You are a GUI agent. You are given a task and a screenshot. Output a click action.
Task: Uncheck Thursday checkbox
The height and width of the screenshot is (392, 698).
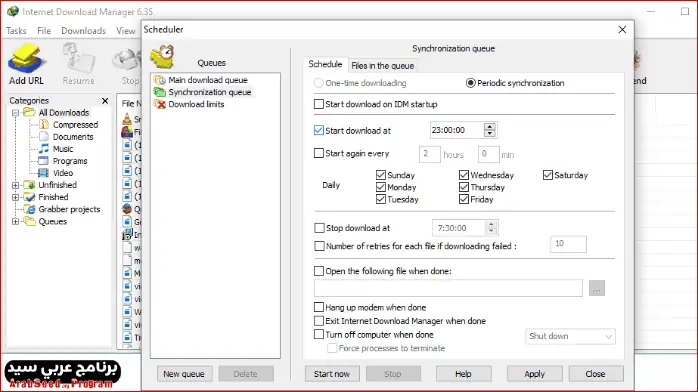pos(464,187)
